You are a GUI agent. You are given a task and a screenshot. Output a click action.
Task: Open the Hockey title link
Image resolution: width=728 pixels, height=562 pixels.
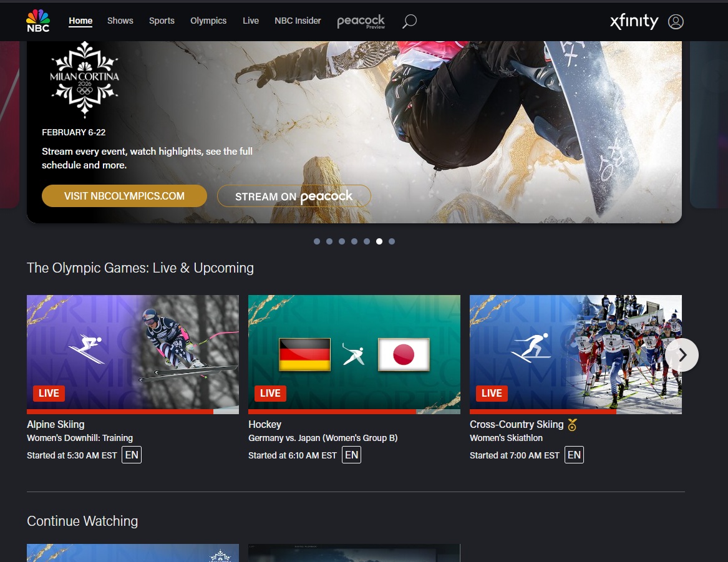(x=265, y=424)
